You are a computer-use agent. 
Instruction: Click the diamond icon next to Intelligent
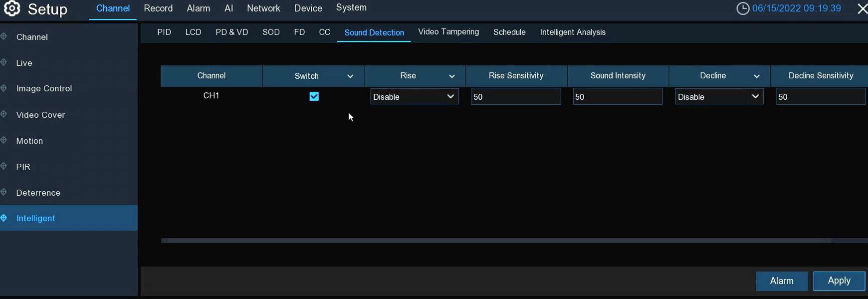tap(4, 218)
